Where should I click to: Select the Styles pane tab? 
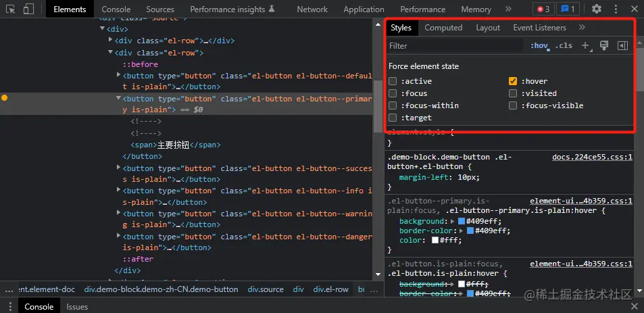click(401, 28)
